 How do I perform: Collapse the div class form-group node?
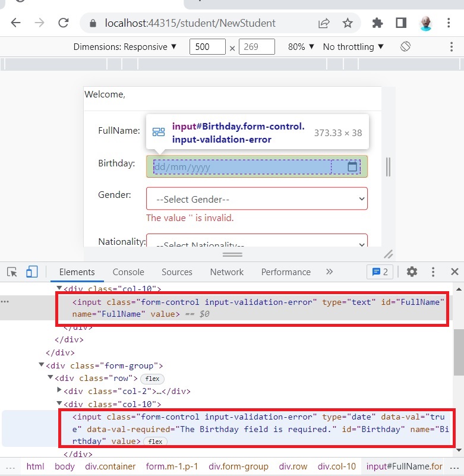(x=41, y=365)
